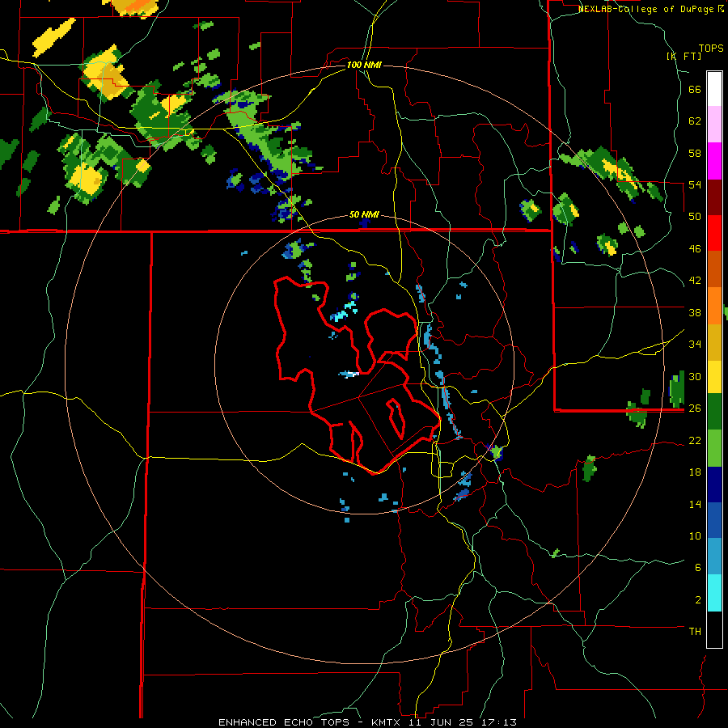Click the legend value 50
The width and height of the screenshot is (728, 728).
pos(695,217)
